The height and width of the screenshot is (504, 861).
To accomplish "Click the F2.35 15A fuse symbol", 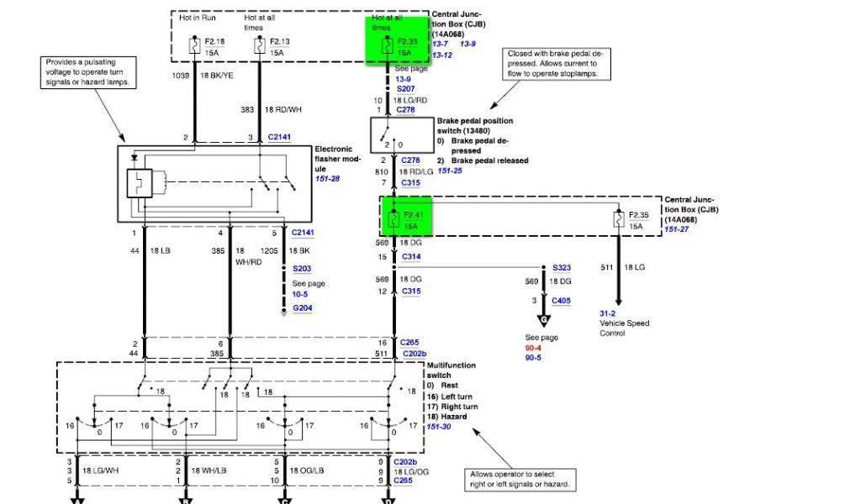I will (x=619, y=219).
